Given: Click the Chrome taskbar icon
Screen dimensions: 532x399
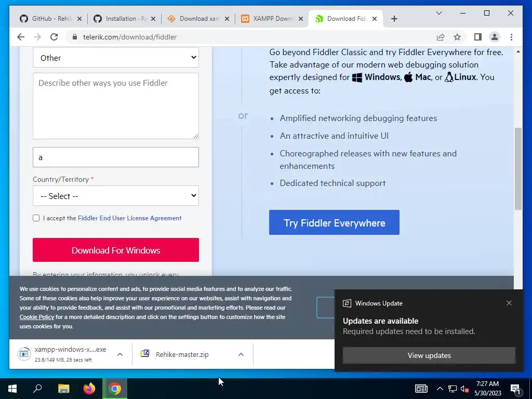Looking at the screenshot, I should click(x=115, y=389).
